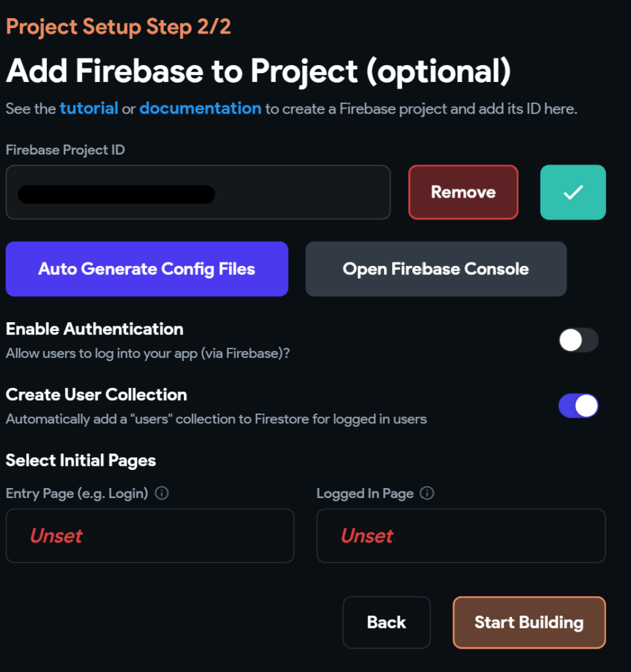Click the green checkmark to confirm project ID
This screenshot has height=672, width=631.
coord(573,193)
